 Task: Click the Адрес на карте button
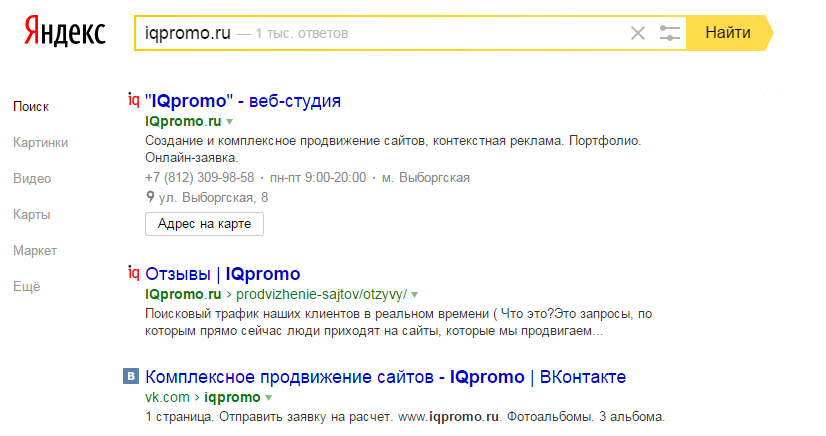(x=204, y=224)
